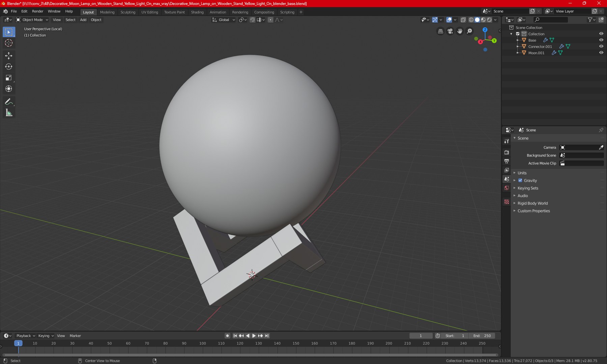Select the Cursor tool in the toolbar

click(9, 43)
